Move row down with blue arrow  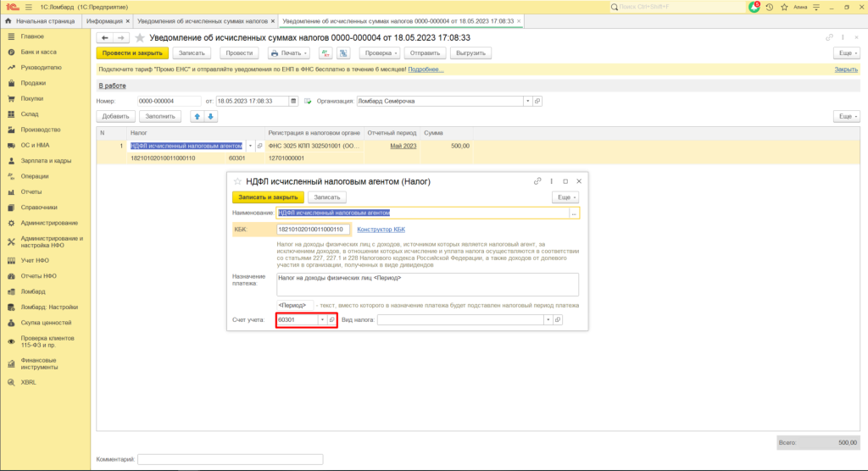210,116
